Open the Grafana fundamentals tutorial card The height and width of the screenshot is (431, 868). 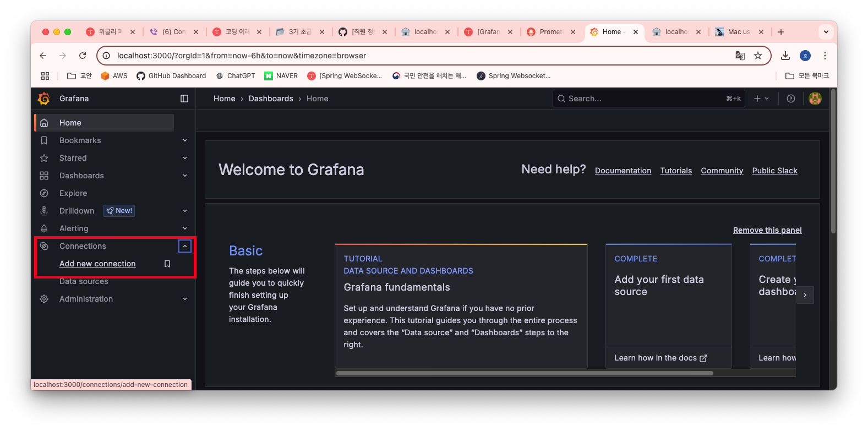[461, 306]
